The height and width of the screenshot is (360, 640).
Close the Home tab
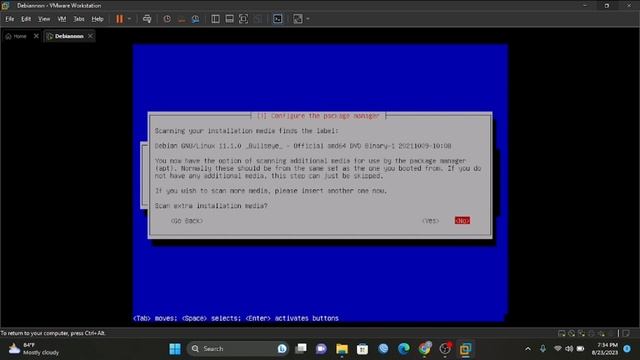pos(36,36)
